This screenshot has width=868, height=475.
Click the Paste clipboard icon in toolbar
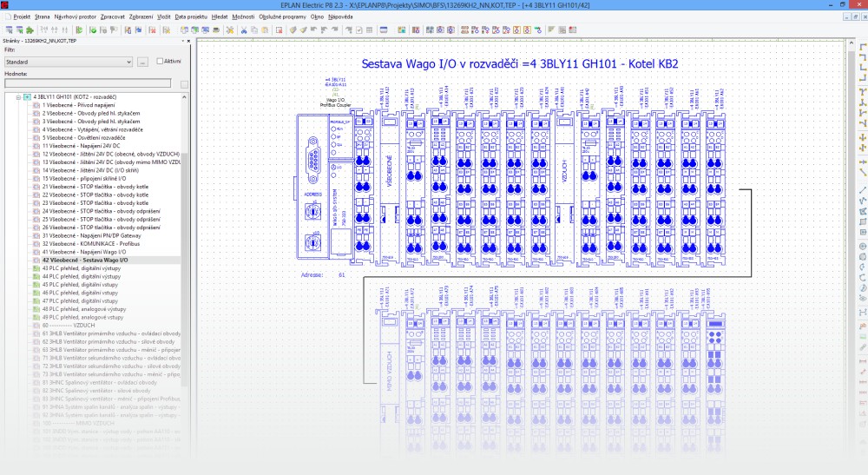(265, 30)
